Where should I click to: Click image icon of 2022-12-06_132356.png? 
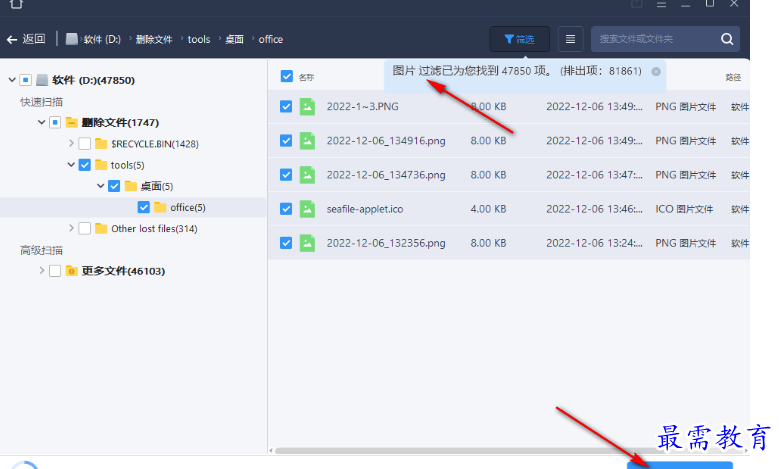(308, 243)
